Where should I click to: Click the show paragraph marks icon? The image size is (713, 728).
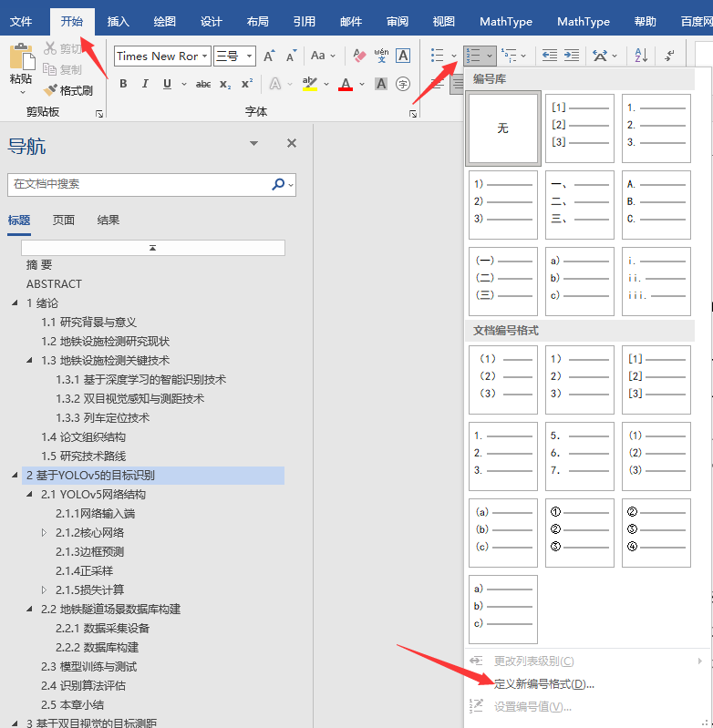[x=669, y=56]
